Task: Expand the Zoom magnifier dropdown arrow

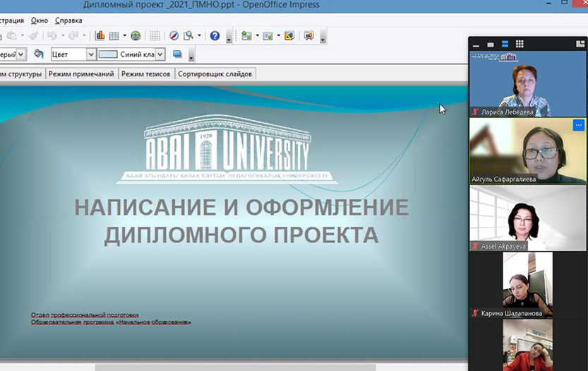Action: [x=199, y=36]
